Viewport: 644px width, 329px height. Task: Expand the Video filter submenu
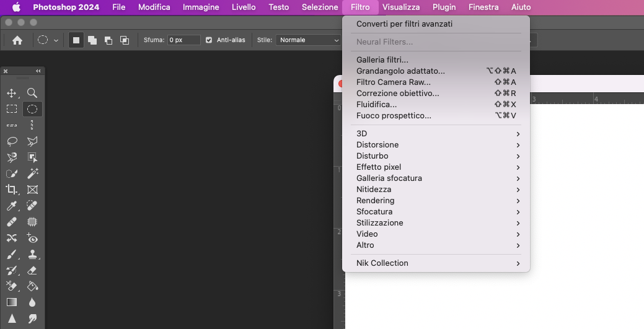(436, 234)
